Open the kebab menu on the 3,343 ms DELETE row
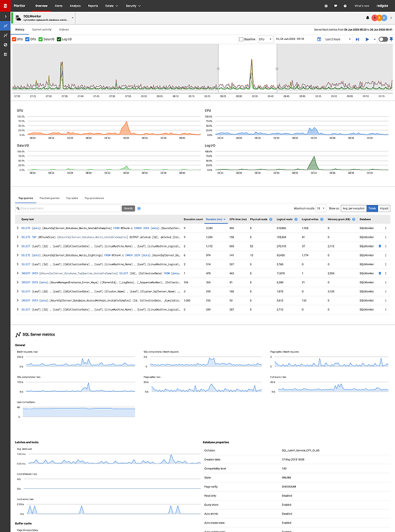Viewport: 395px width, 532px height. pyautogui.click(x=385, y=228)
